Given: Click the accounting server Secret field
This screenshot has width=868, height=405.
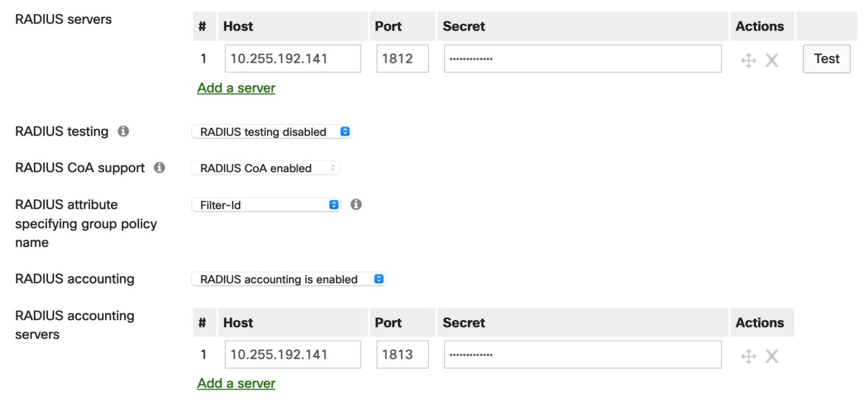Looking at the screenshot, I should (581, 355).
